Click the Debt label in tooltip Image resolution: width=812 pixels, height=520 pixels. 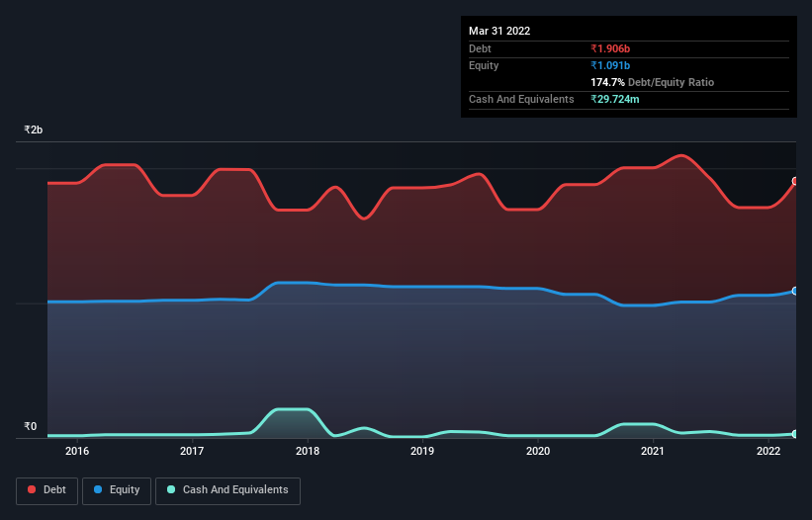click(480, 48)
